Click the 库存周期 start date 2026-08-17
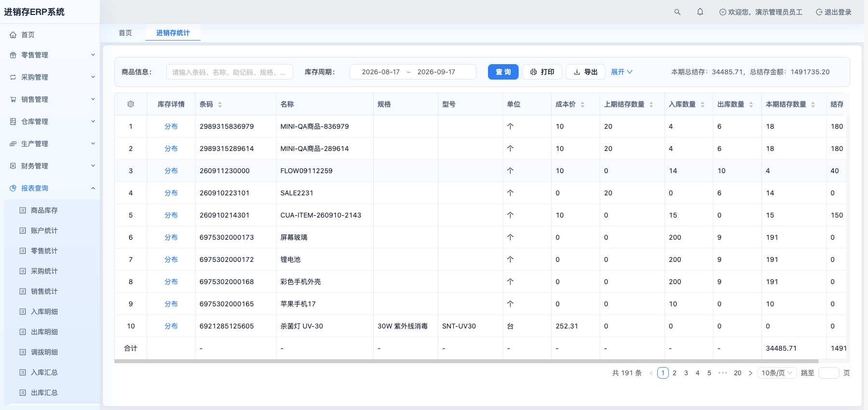This screenshot has height=410, width=868. tap(380, 72)
